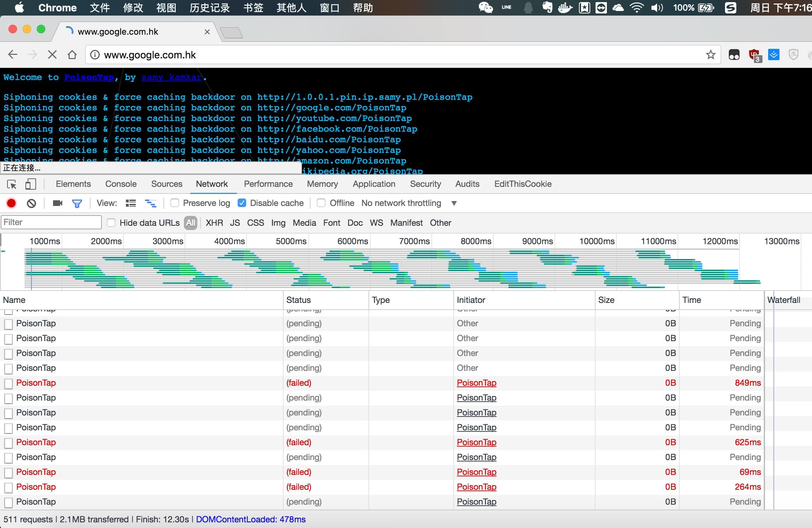Switch to large request rows view icon

130,203
